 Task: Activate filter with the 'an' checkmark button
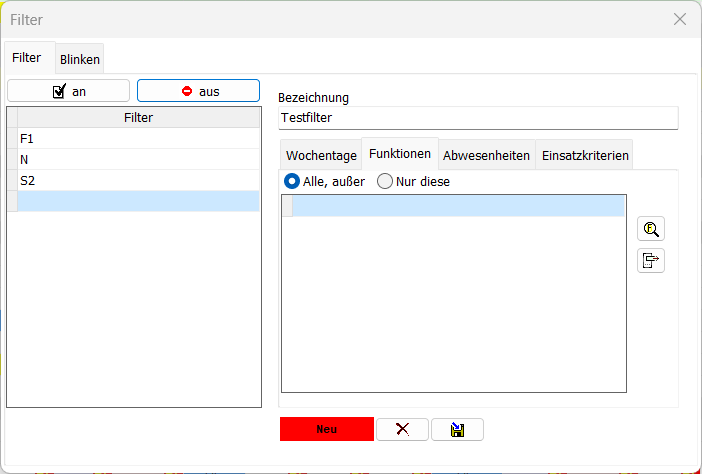click(68, 91)
